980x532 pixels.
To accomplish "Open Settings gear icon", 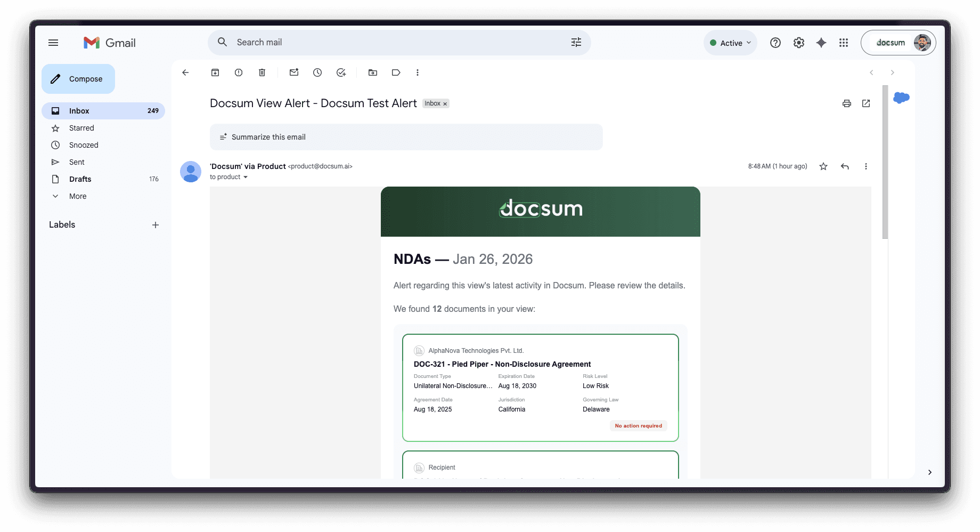I will coord(799,43).
